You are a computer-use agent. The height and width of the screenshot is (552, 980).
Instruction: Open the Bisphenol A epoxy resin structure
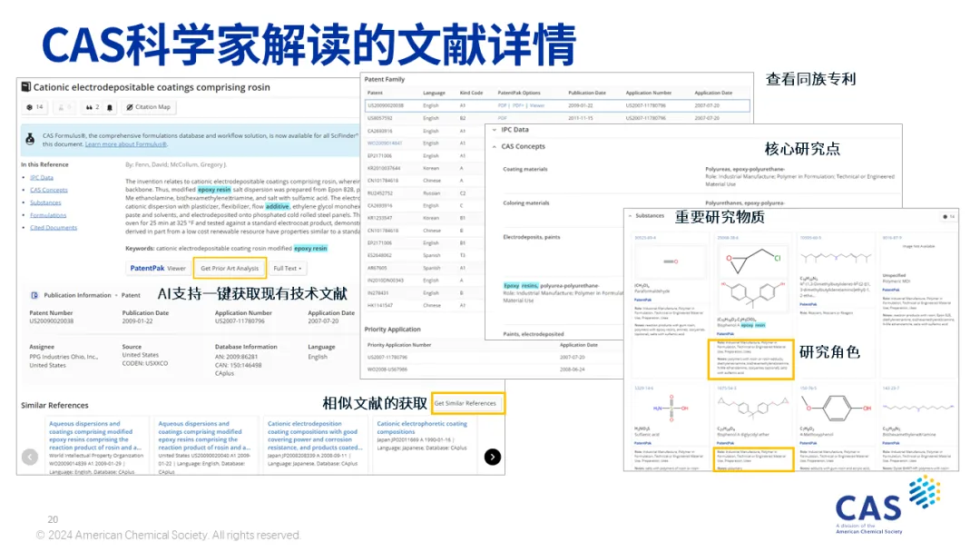752,278
